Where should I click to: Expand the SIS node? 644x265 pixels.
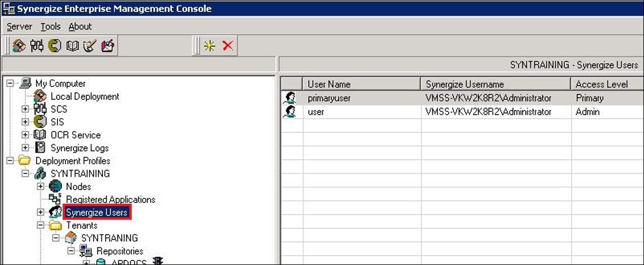click(x=25, y=122)
